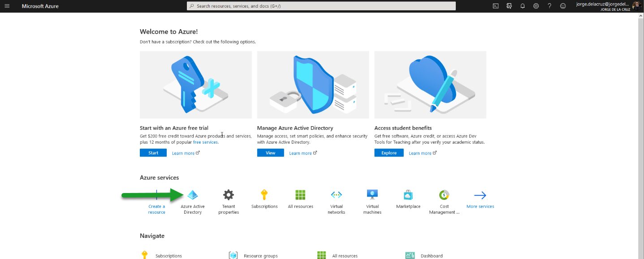Open the Help question mark icon

point(549,6)
